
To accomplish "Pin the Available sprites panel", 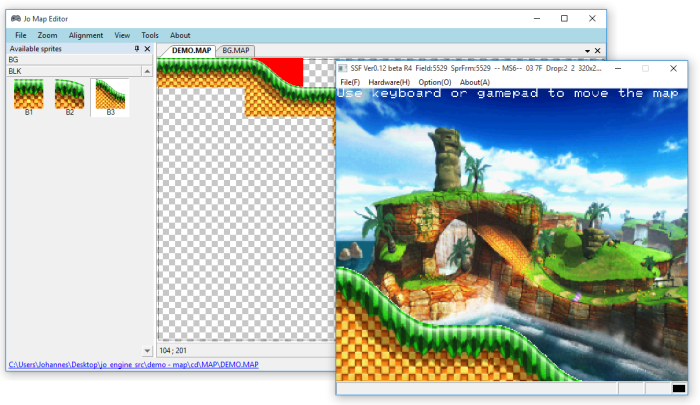I will pos(137,49).
